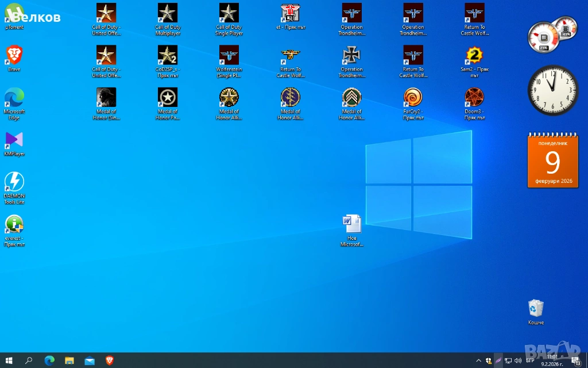Screen dimensions: 588x368
Task: Open the Кошче recycle bin
Action: [536, 309]
